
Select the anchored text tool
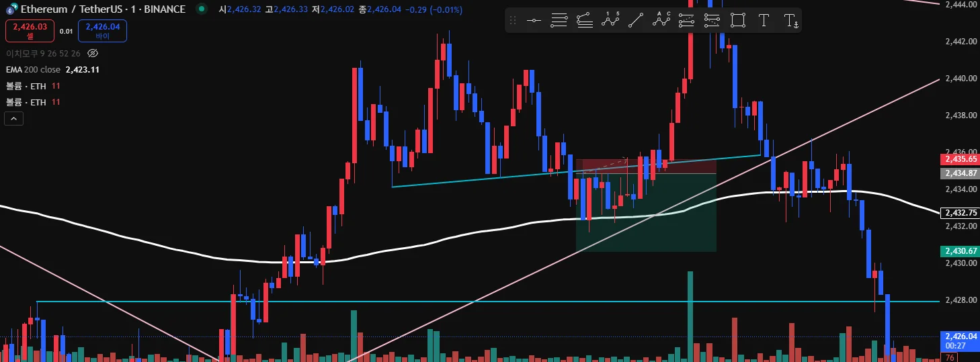[791, 21]
